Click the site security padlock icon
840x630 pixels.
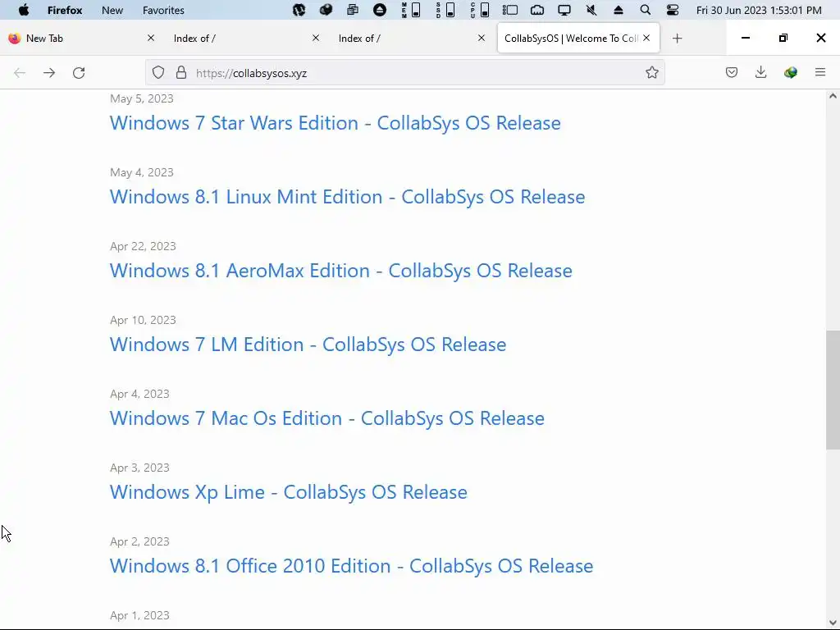[x=181, y=72]
